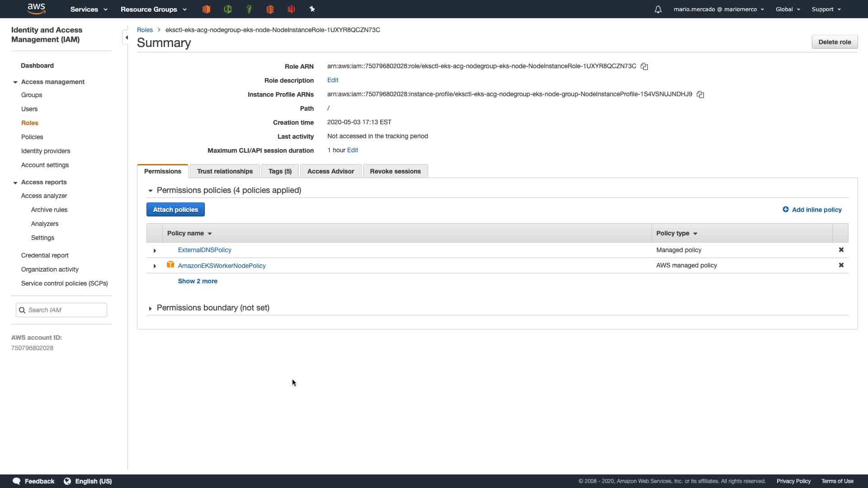This screenshot has height=488, width=868.
Task: Collapse the Access management sidebar group
Action: coord(15,82)
